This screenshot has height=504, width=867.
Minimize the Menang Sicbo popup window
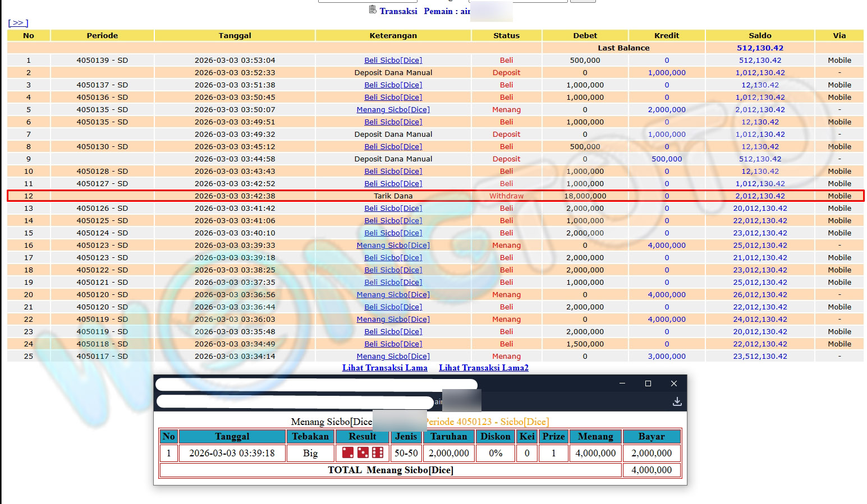tap(622, 383)
